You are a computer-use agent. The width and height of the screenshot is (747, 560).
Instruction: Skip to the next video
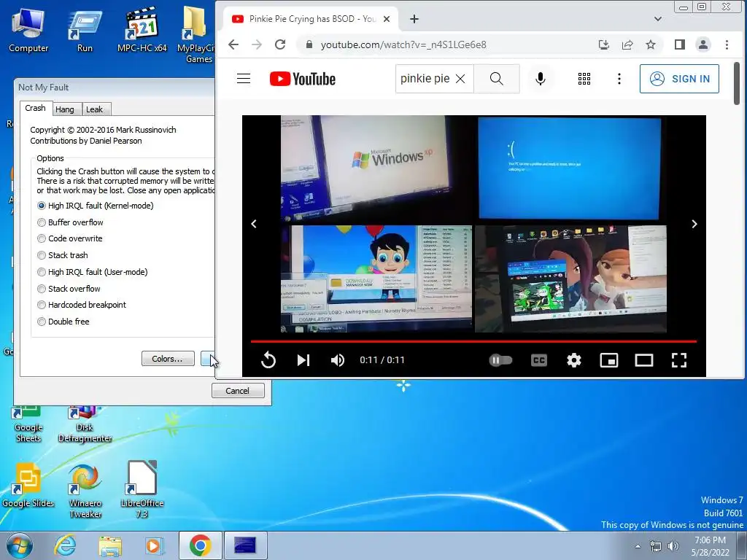(303, 360)
